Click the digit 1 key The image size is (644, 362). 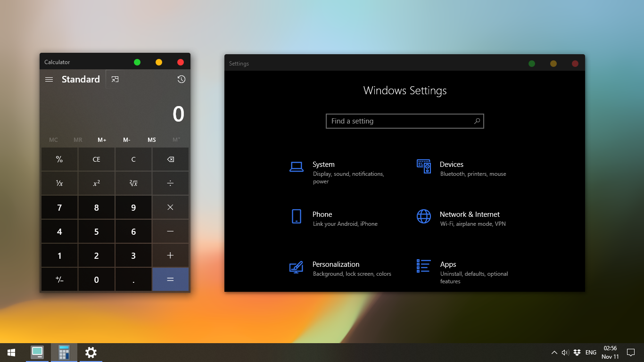(59, 255)
